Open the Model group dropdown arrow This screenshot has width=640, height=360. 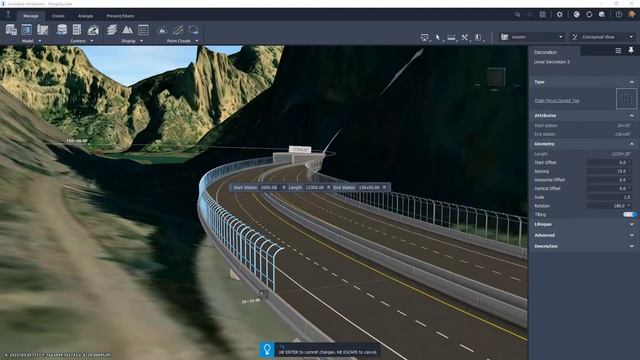(x=40, y=41)
